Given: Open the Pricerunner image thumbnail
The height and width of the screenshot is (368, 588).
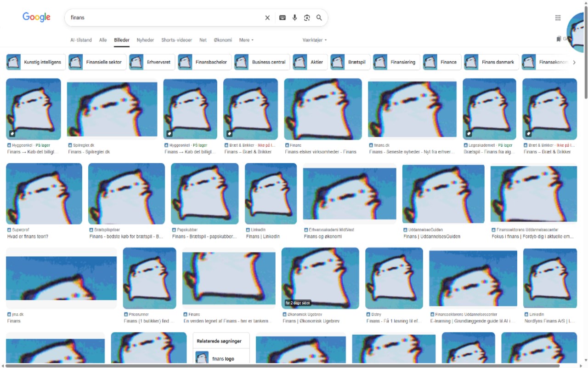Looking at the screenshot, I should pyautogui.click(x=150, y=278).
